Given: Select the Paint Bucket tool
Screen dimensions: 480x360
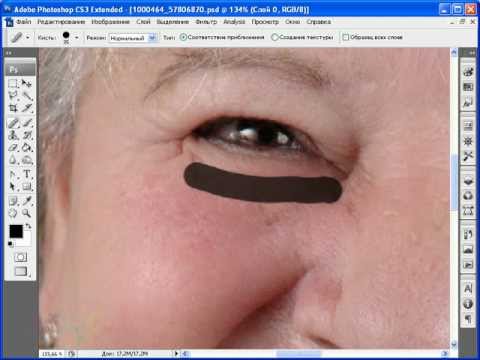Looking at the screenshot, I should coord(27,147).
